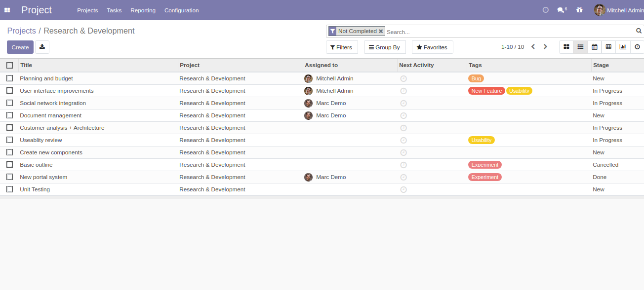Tick the select-all checkbox in header
The image size is (644, 290).
pyautogui.click(x=9, y=65)
